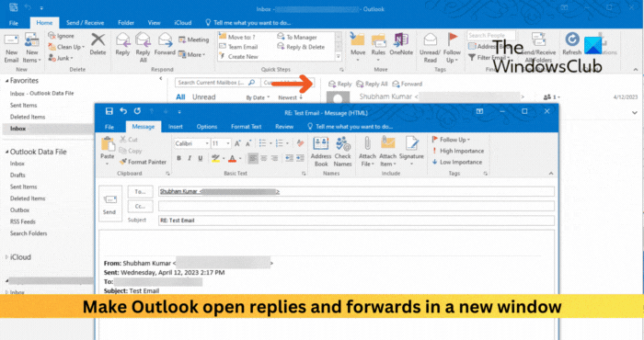Apply red font color
This screenshot has height=340, width=644.
tap(232, 158)
